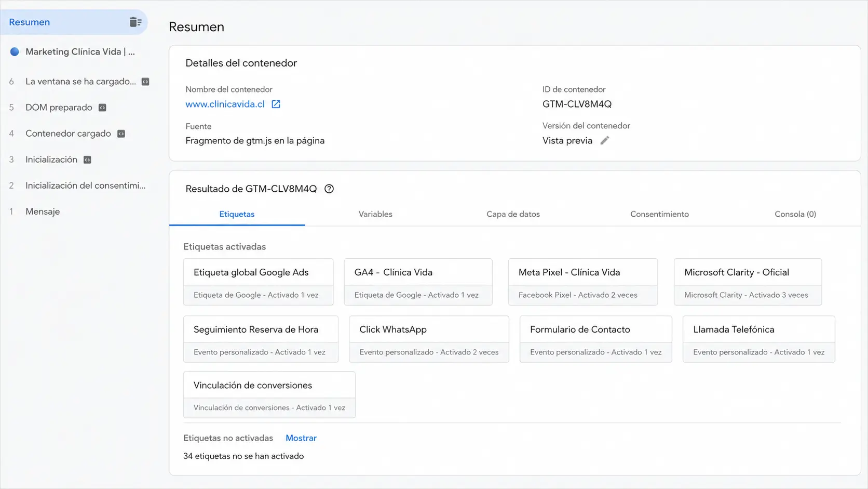
Task: Click the blue dot next to Marketing Clínica Vida
Action: [x=15, y=51]
